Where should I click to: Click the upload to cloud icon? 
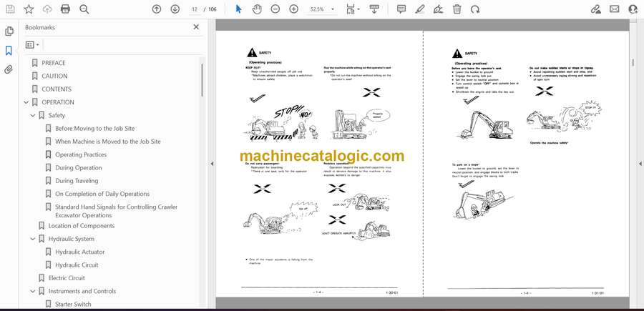(x=47, y=9)
